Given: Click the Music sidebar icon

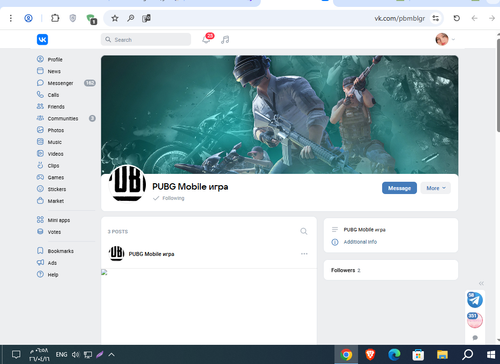Looking at the screenshot, I should click(x=40, y=142).
